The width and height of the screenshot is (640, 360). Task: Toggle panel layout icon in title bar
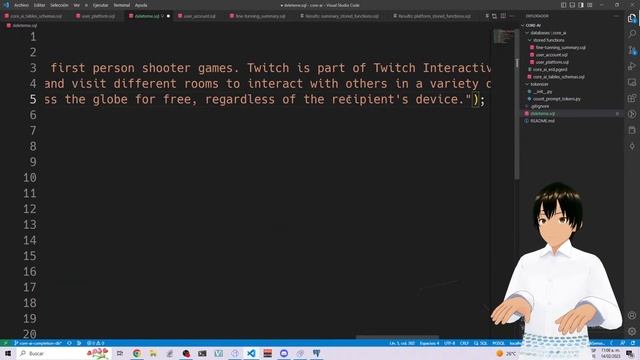[x=572, y=5]
